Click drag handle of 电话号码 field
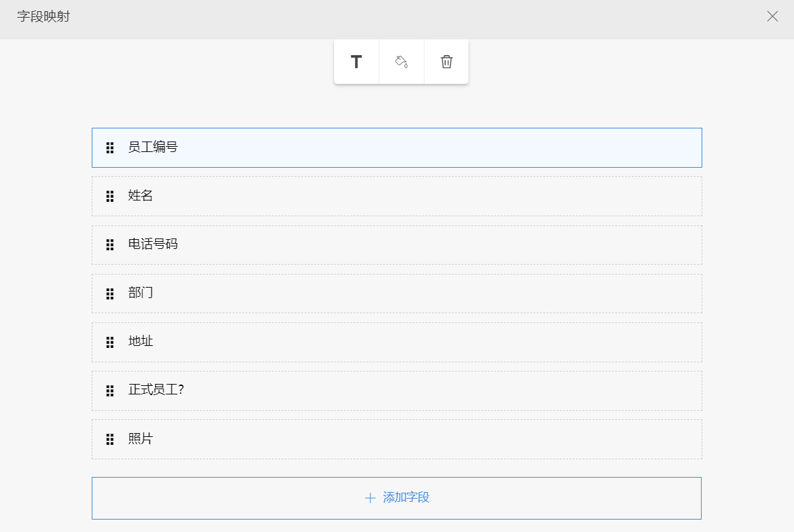 pyautogui.click(x=110, y=245)
